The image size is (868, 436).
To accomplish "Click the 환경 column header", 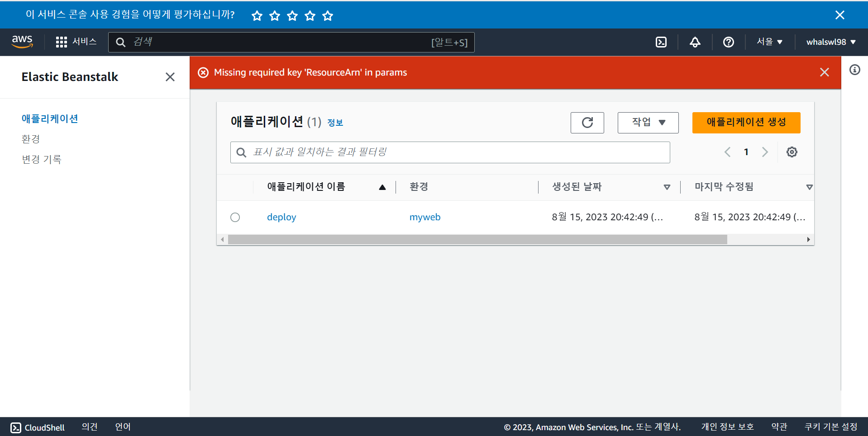I will pyautogui.click(x=419, y=187).
